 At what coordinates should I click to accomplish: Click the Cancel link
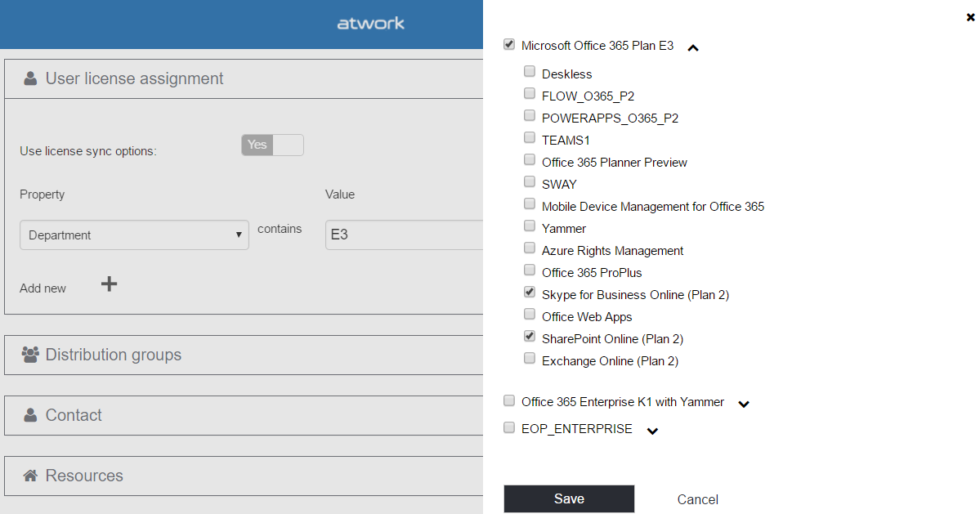[x=697, y=499]
